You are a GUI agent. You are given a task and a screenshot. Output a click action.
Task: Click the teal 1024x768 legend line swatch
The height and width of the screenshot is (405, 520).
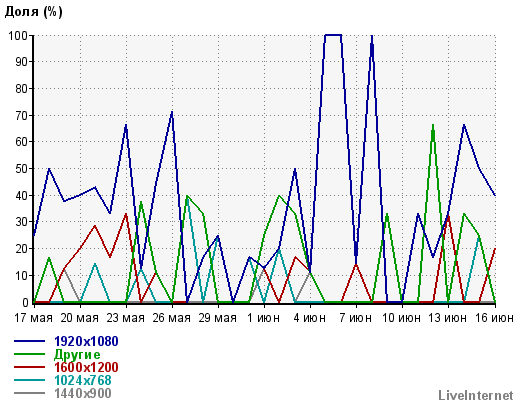coord(29,380)
